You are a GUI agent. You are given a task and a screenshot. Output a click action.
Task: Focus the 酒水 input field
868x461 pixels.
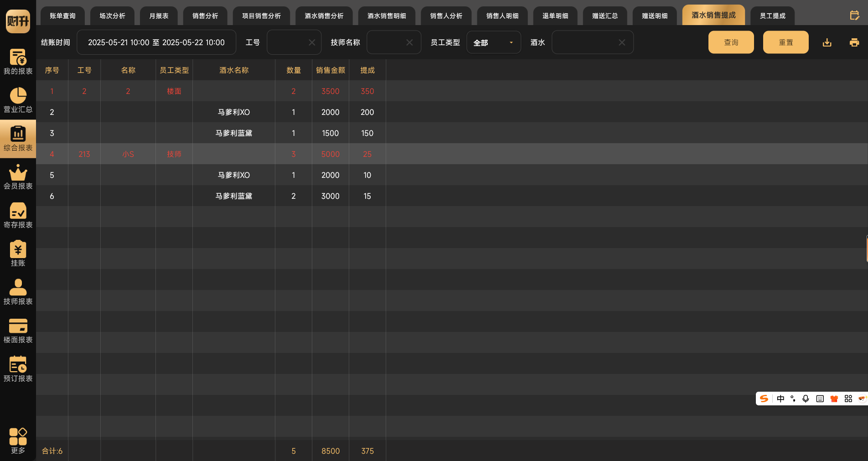593,42
